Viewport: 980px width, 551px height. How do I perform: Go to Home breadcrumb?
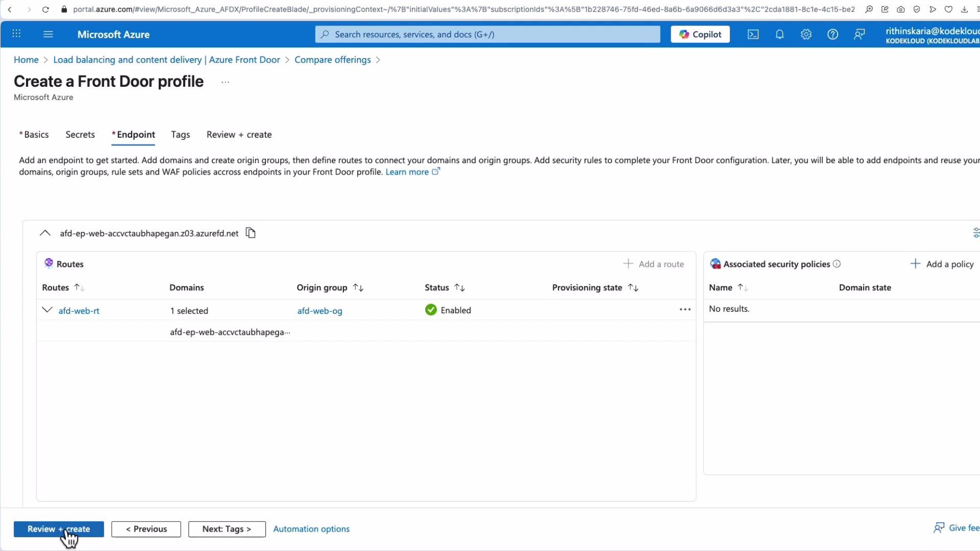(x=26, y=60)
